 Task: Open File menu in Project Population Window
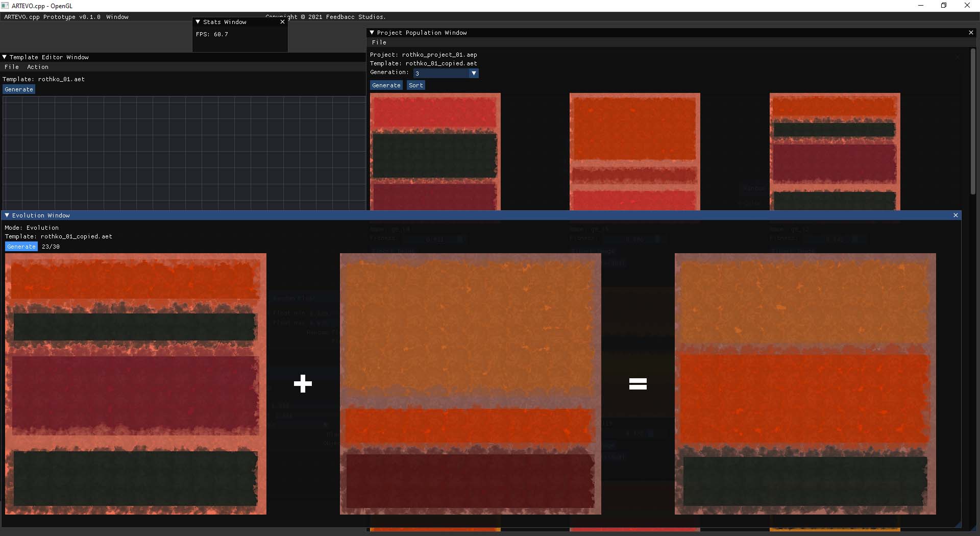point(379,42)
